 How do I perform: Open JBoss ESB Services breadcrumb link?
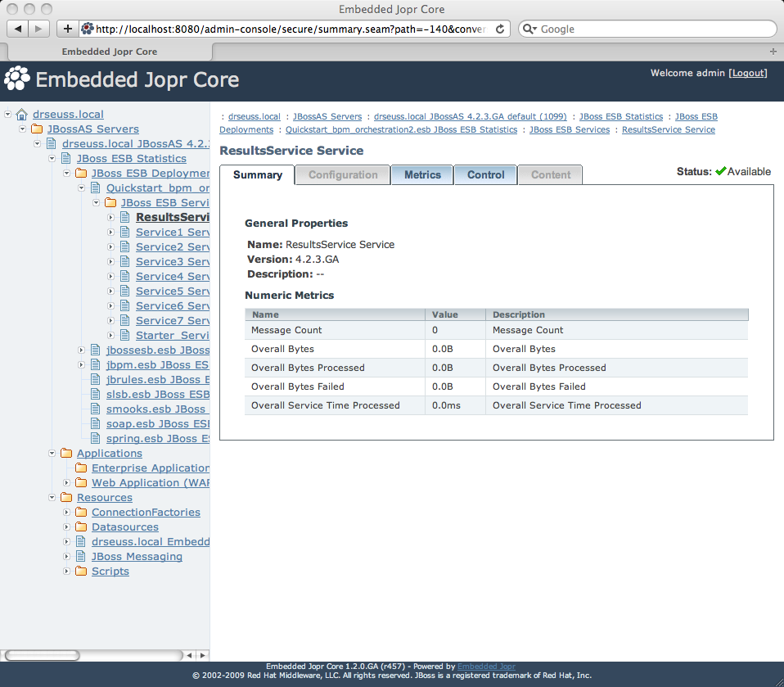click(570, 129)
